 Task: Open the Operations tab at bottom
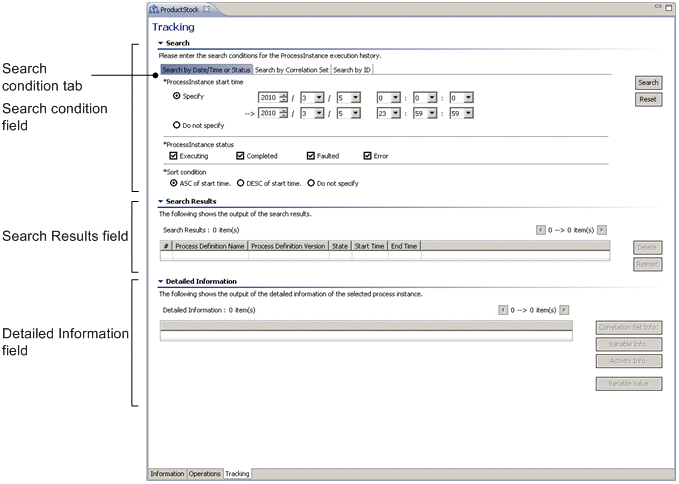[x=205, y=473]
